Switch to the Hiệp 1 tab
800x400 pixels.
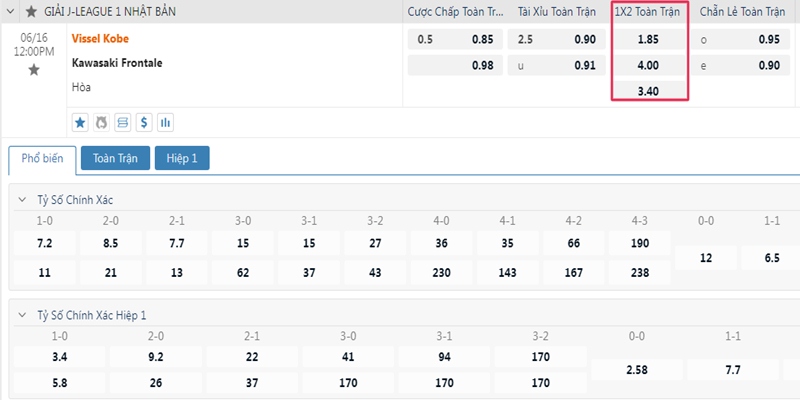pos(182,158)
